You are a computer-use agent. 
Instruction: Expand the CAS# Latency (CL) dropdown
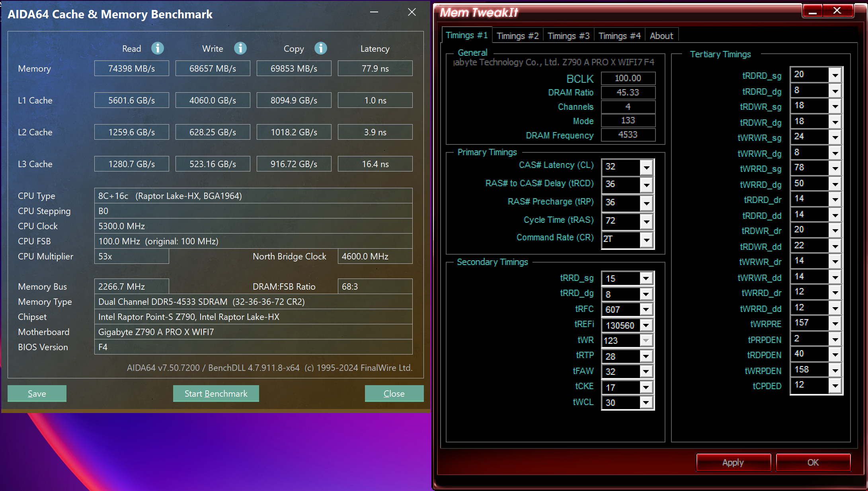click(647, 168)
